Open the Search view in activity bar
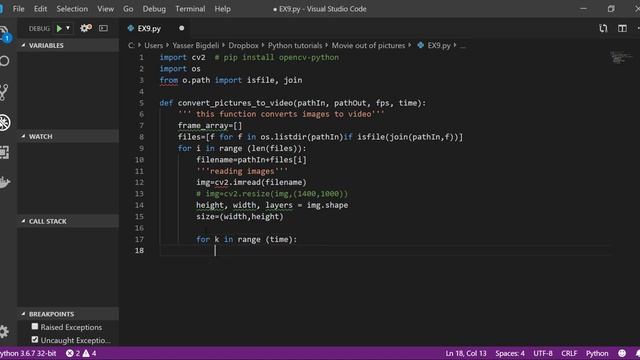The height and width of the screenshot is (360, 640). [4, 61]
